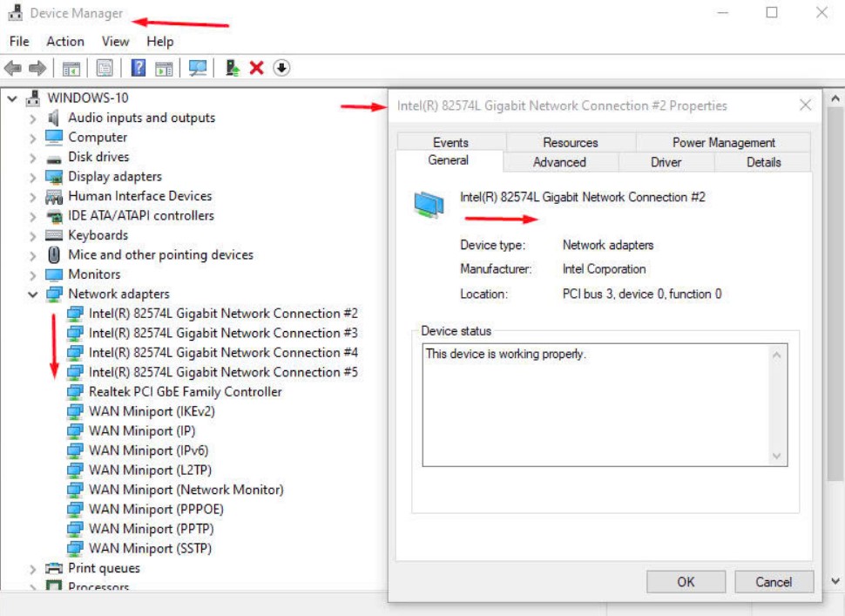This screenshot has width=845, height=616.
Task: Click the WAN Miniport (SSTP) adapter icon
Action: (75, 548)
